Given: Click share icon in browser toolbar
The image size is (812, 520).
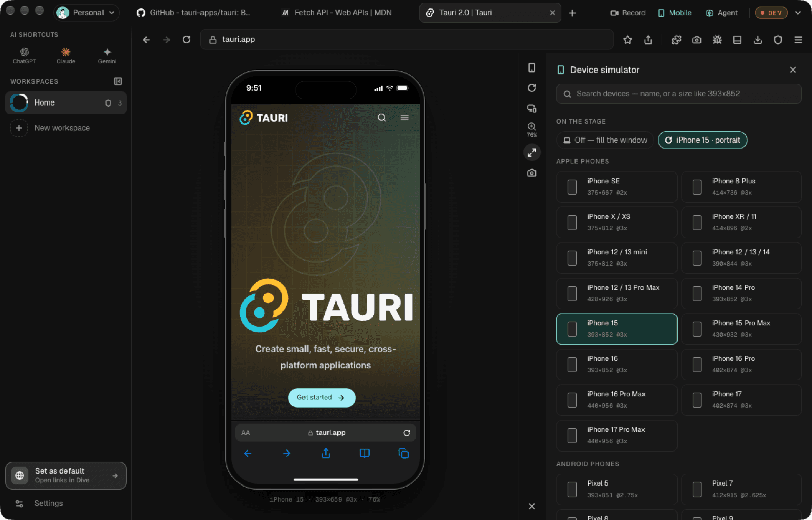Looking at the screenshot, I should tap(648, 40).
